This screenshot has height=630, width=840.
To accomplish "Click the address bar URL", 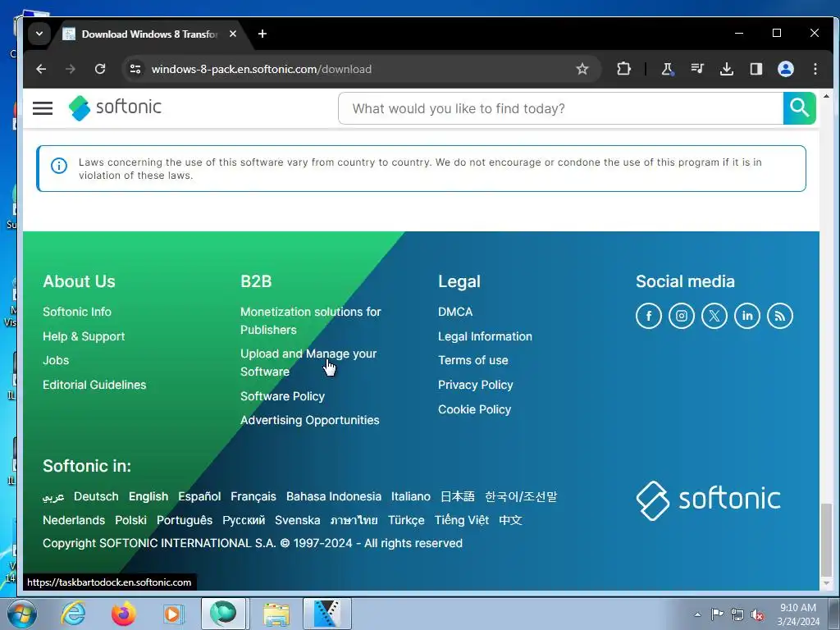I will pyautogui.click(x=262, y=69).
